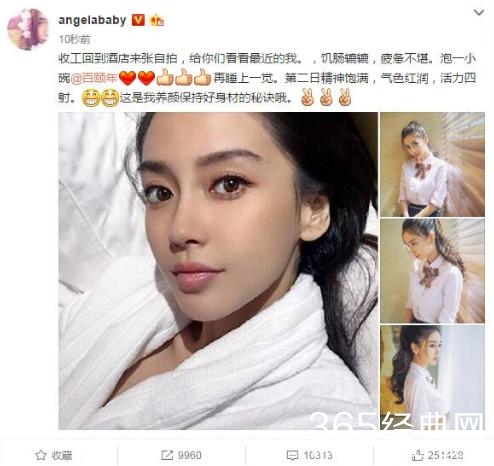Click the star favorite icon

41,455
